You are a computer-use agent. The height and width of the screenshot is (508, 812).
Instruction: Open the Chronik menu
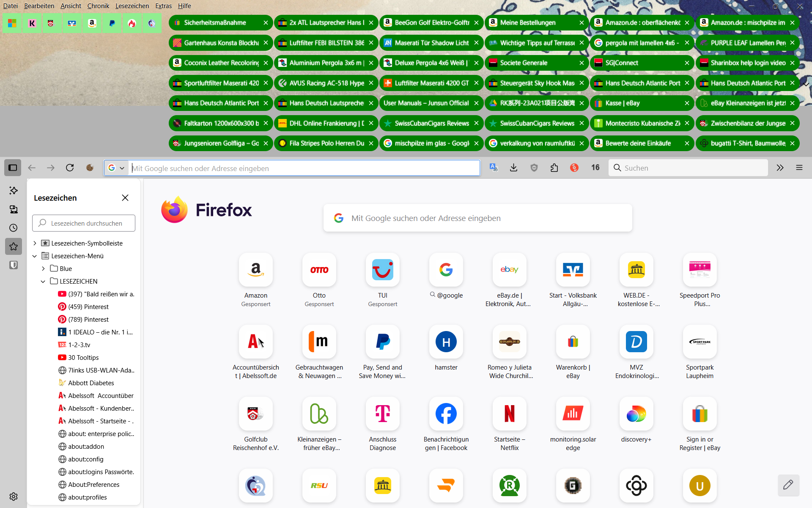tap(98, 6)
